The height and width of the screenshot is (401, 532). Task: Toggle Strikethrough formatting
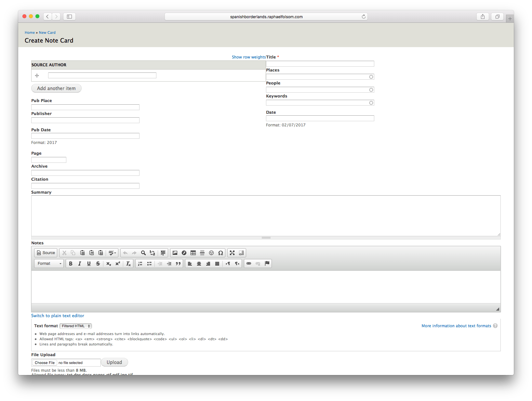pos(98,264)
